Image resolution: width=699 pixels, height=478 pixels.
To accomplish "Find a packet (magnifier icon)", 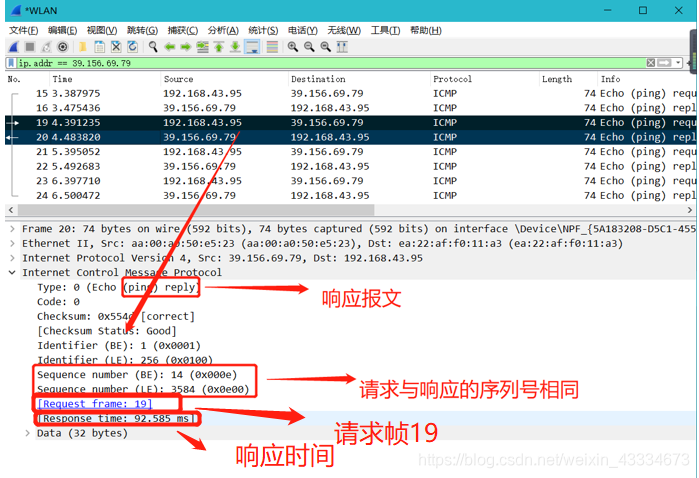I will 153,47.
